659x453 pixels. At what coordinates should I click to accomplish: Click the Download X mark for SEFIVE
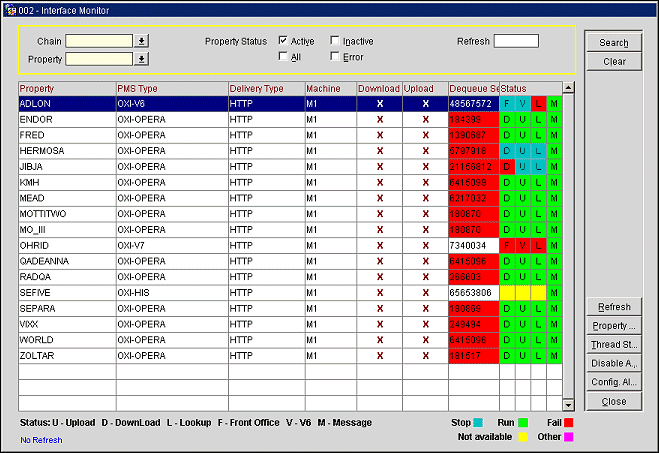coord(379,293)
